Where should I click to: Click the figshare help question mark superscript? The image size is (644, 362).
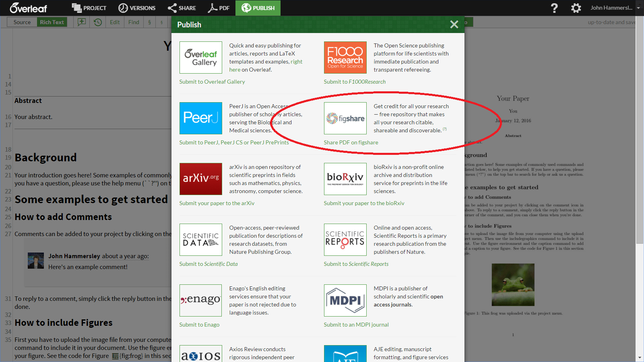click(445, 129)
